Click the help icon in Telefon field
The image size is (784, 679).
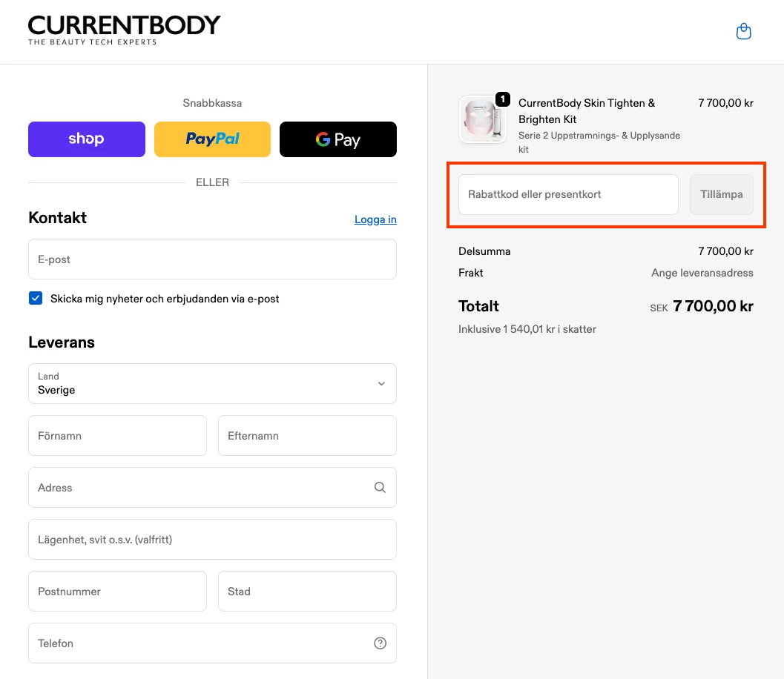click(380, 643)
